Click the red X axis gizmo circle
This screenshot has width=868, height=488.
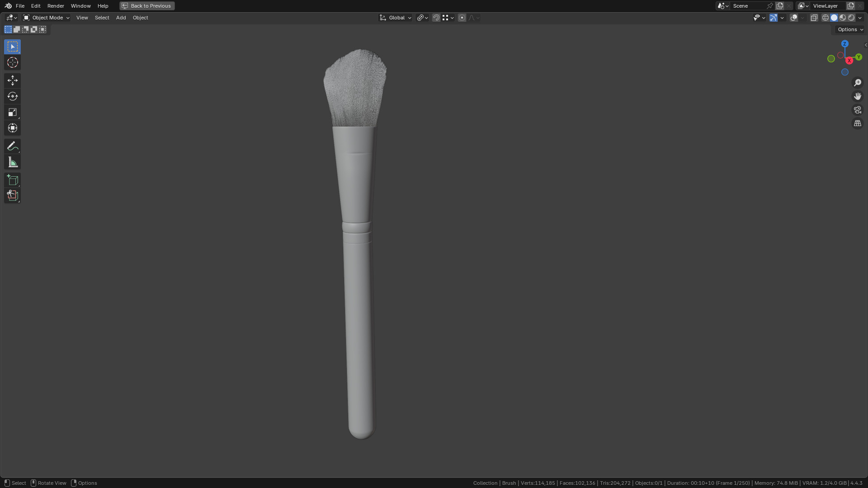pos(849,61)
